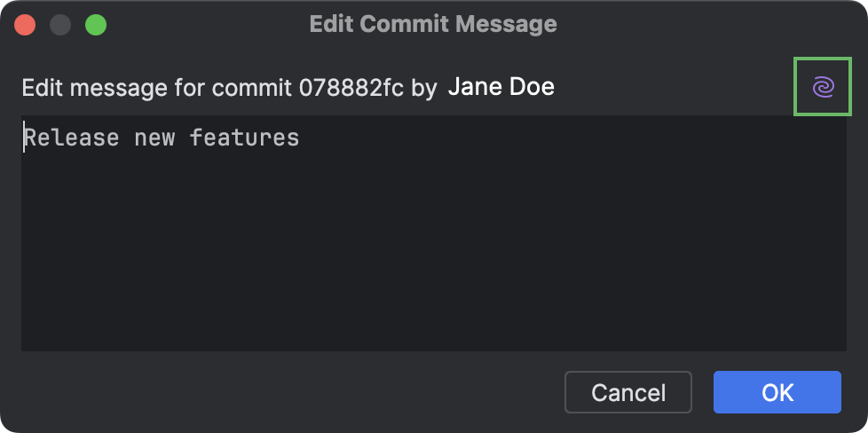Click the author's surname "Doe"
Viewport: 868px width, 433px height.
tap(533, 87)
